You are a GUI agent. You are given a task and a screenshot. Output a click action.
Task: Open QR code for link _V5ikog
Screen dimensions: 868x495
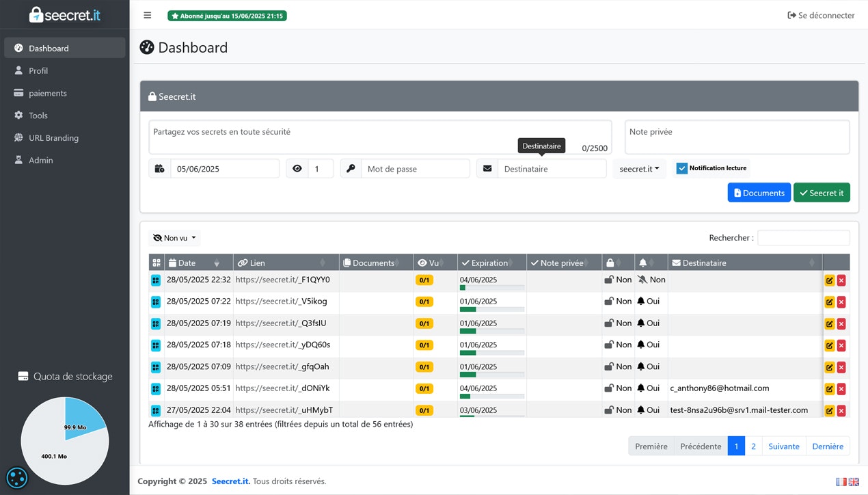[156, 302]
